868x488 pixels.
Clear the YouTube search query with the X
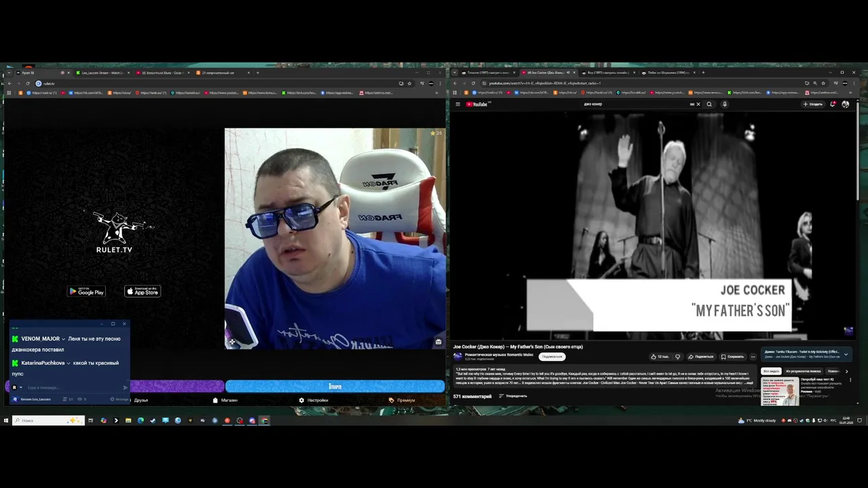click(698, 104)
